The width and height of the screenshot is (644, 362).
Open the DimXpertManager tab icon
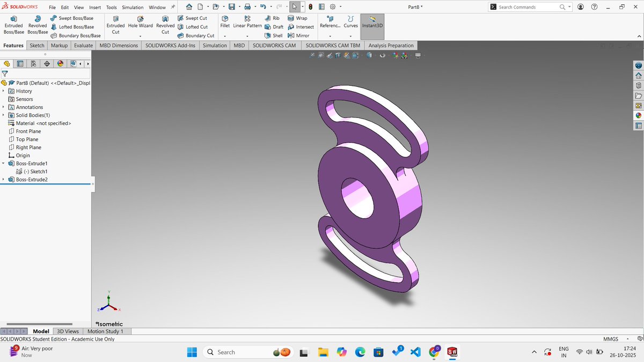47,64
